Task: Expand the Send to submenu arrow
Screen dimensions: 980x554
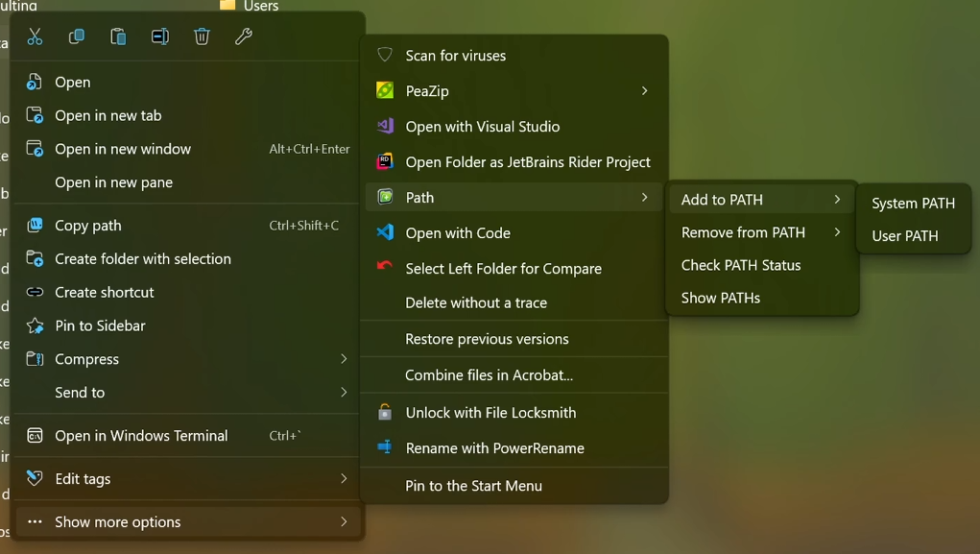Action: tap(344, 392)
